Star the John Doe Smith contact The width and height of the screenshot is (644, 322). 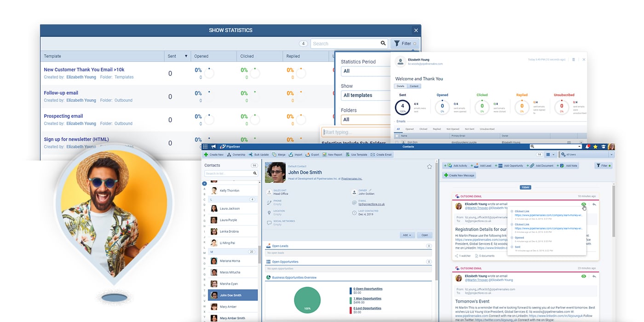(430, 167)
